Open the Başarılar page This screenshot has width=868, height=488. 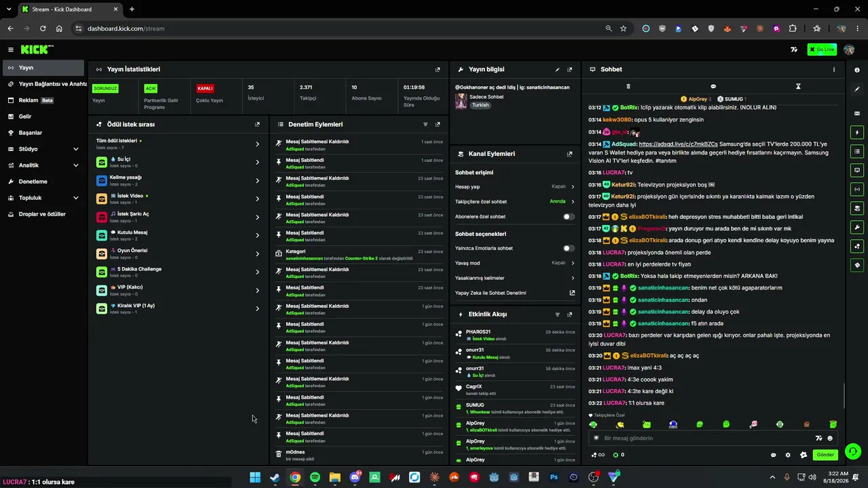[43, 133]
